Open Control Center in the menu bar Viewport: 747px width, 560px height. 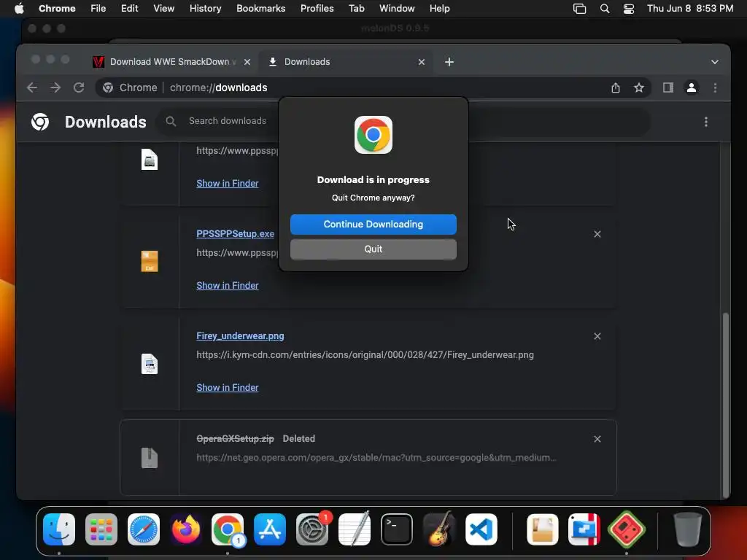[629, 9]
